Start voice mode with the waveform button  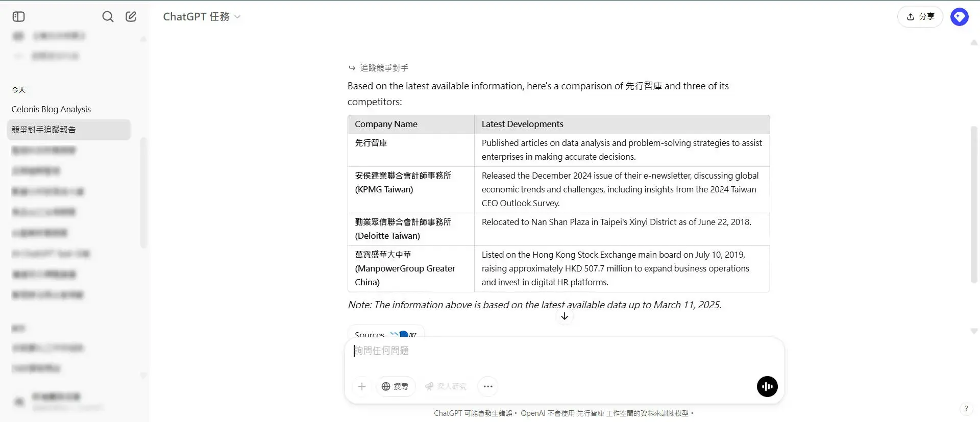click(767, 386)
